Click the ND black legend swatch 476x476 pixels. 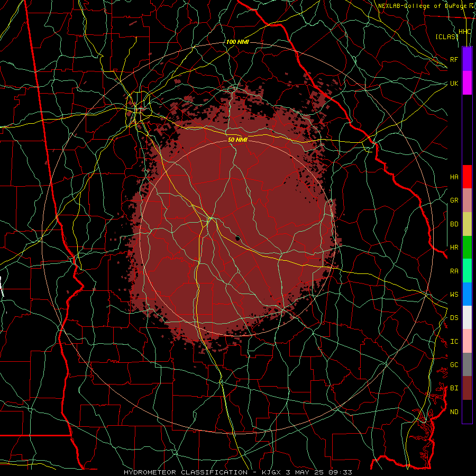(x=467, y=411)
